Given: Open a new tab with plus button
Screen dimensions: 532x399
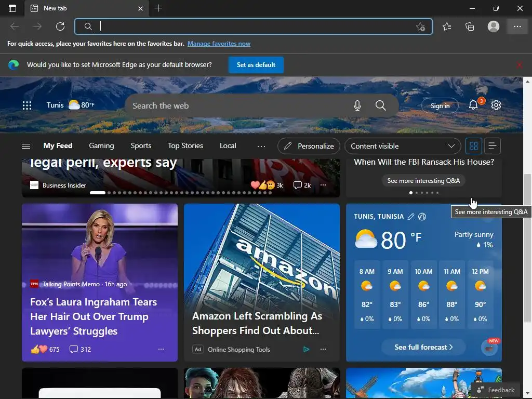Looking at the screenshot, I should [158, 8].
